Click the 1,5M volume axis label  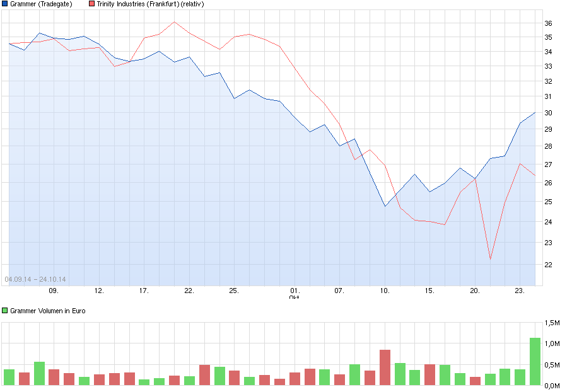tap(552, 323)
